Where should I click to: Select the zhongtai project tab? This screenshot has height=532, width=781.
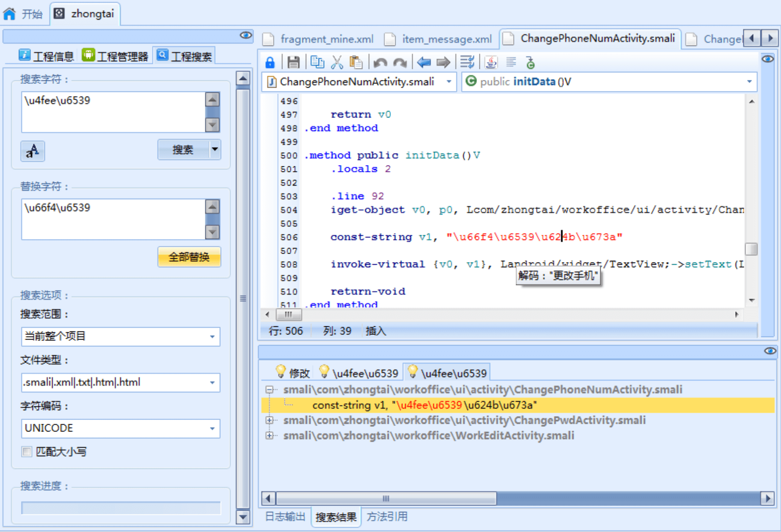(85, 14)
